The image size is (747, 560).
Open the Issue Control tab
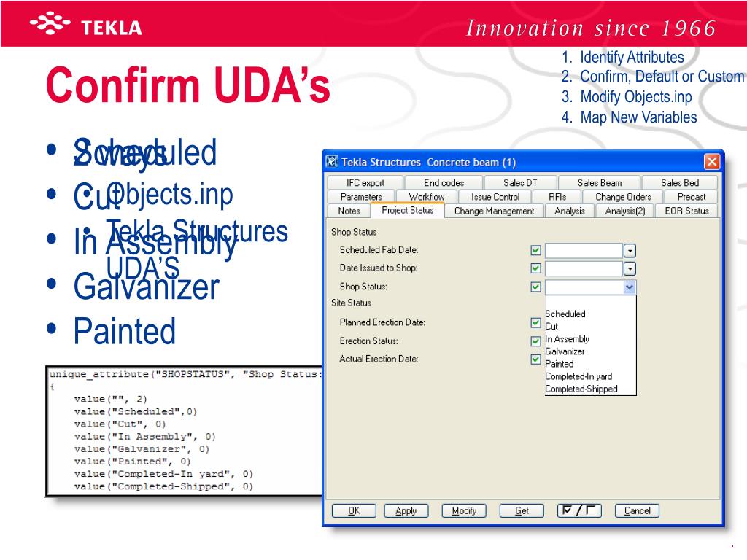495,197
